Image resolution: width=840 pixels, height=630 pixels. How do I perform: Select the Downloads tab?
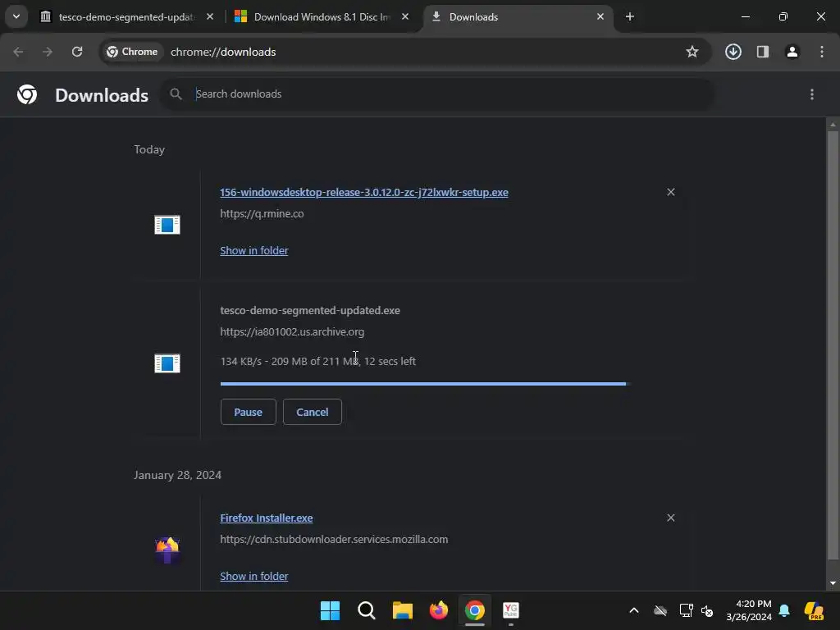pyautogui.click(x=518, y=17)
